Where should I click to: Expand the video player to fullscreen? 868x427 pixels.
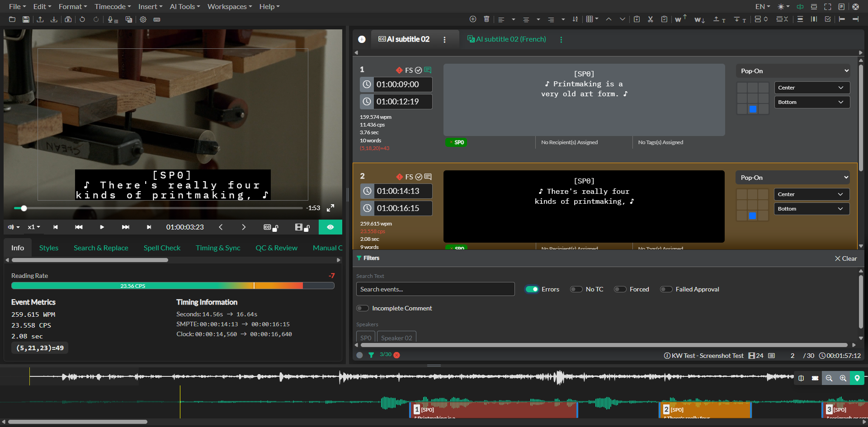(x=330, y=208)
